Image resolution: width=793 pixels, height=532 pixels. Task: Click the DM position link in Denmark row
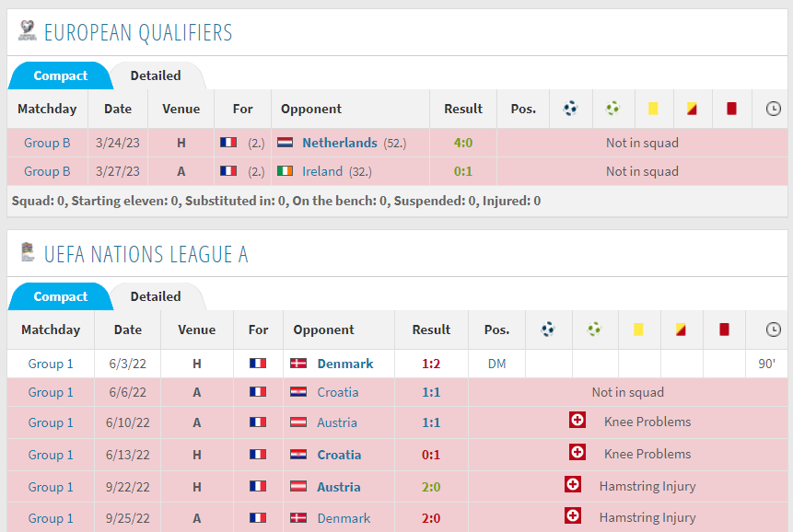(496, 364)
